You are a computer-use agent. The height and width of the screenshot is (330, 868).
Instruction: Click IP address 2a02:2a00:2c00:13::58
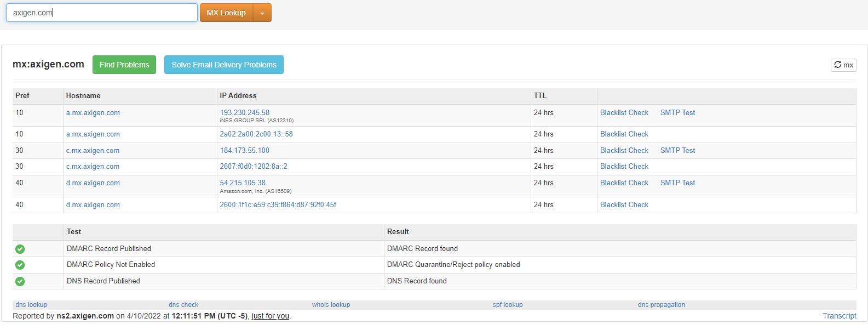[x=256, y=134]
